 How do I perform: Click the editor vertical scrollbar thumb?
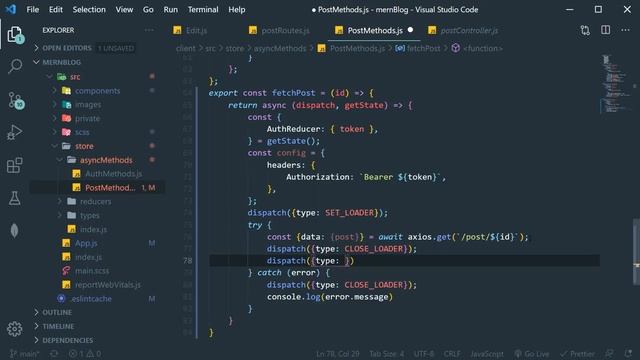636,251
